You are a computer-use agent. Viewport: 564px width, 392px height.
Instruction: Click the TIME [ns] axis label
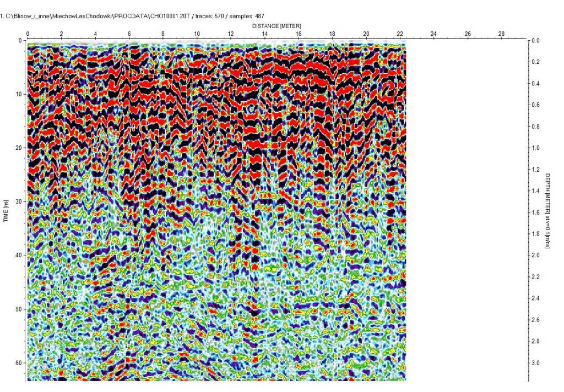(x=6, y=210)
